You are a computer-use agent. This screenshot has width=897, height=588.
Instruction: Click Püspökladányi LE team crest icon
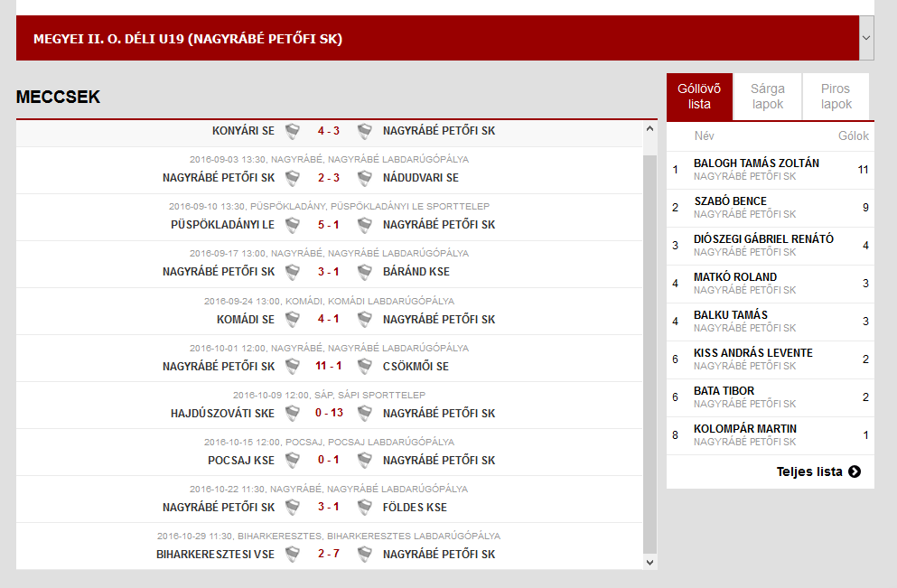tap(293, 225)
